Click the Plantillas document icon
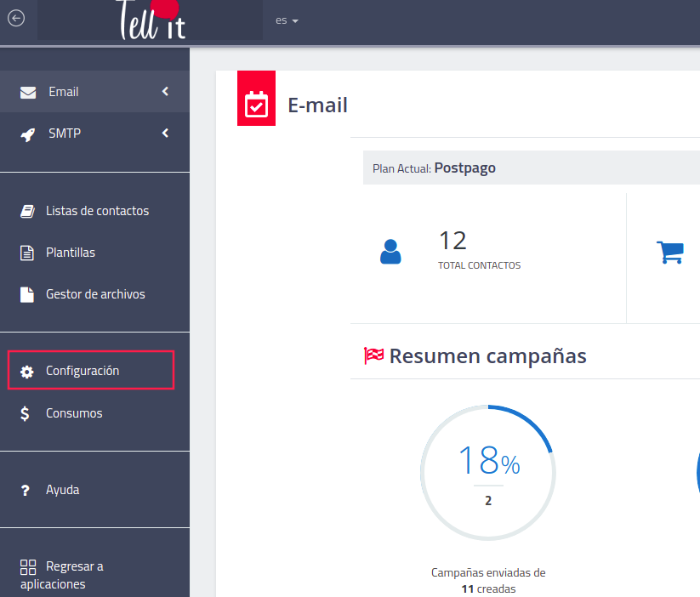700x597 pixels. tap(27, 253)
